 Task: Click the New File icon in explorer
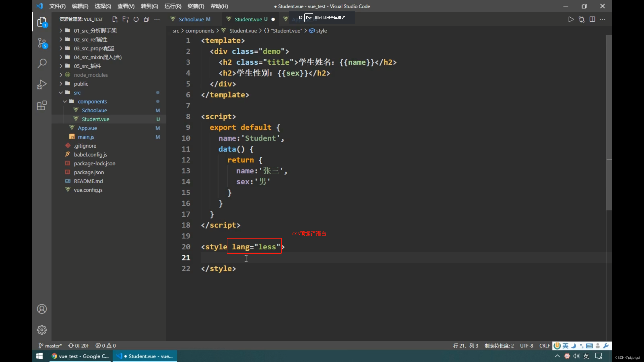click(x=115, y=19)
